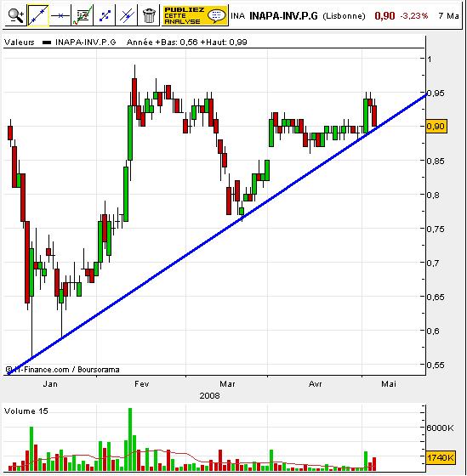Select the dashed segment line tool
This screenshot has height=476, width=467.
coord(105,15)
